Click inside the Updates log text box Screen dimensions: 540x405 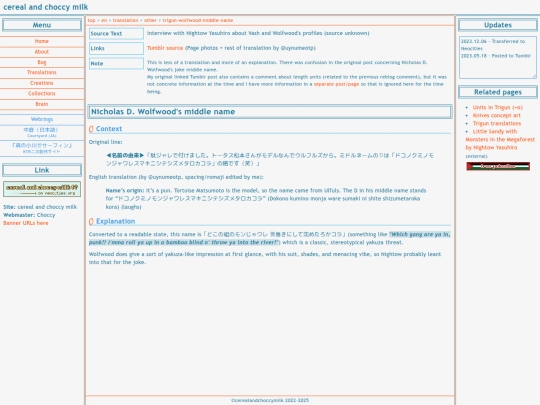[498, 58]
